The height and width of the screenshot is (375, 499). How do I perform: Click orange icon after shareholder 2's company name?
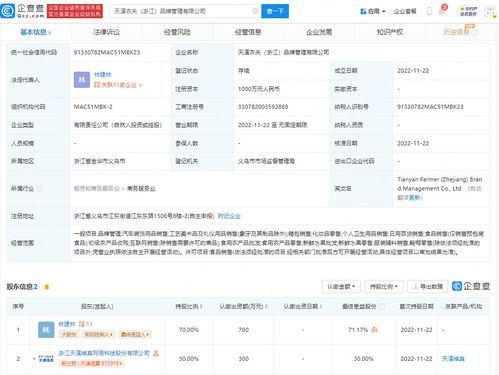coord(156,354)
